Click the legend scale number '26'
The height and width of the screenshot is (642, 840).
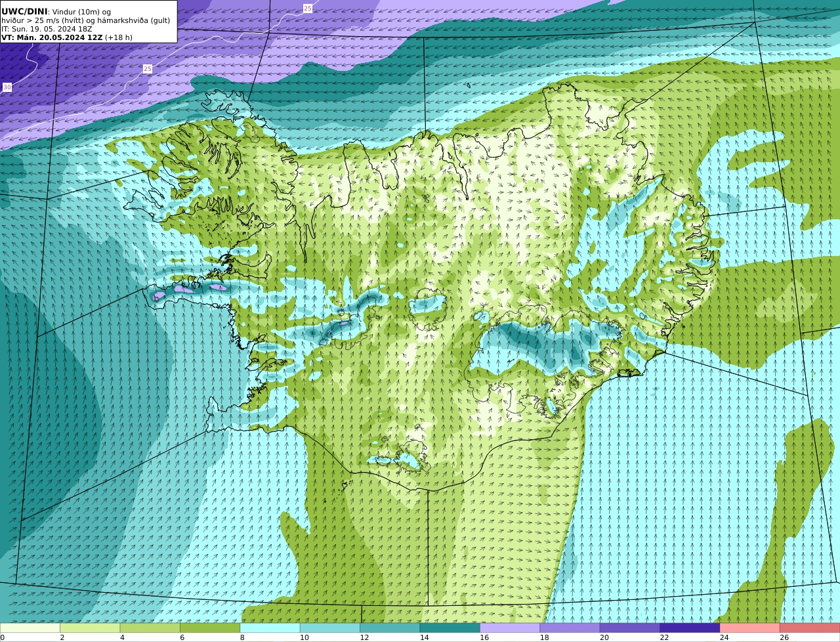pos(784,637)
